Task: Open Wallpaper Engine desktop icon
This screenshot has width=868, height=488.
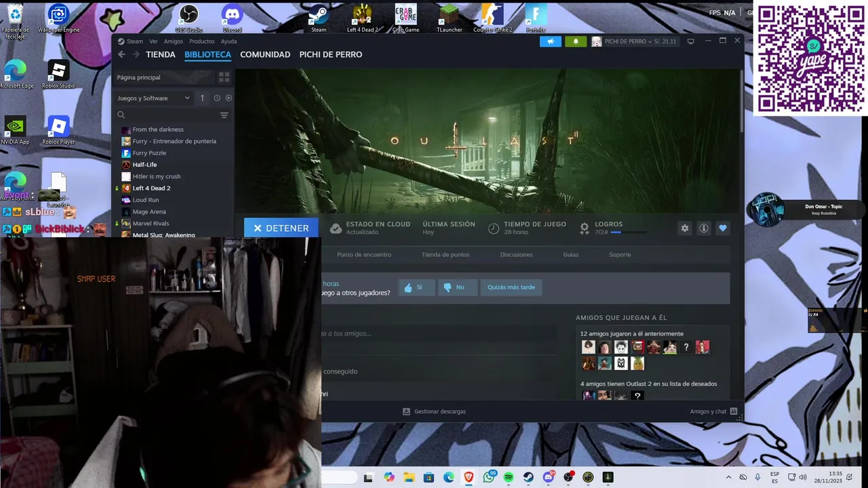Action: tap(58, 18)
